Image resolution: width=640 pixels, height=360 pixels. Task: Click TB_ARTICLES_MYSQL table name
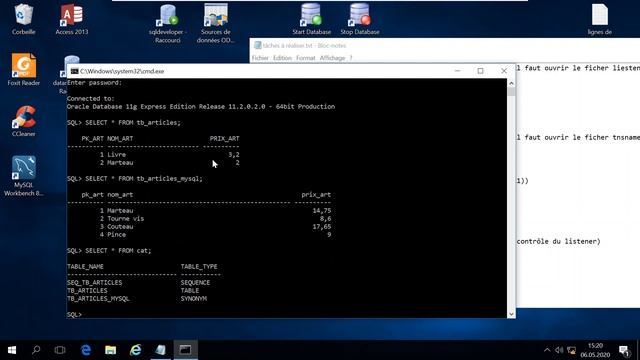coord(98,298)
